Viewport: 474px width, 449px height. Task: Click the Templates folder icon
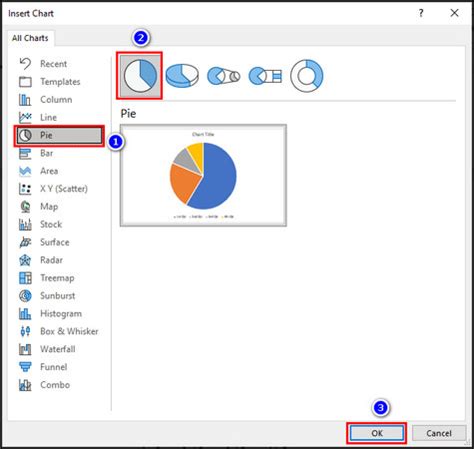click(25, 82)
